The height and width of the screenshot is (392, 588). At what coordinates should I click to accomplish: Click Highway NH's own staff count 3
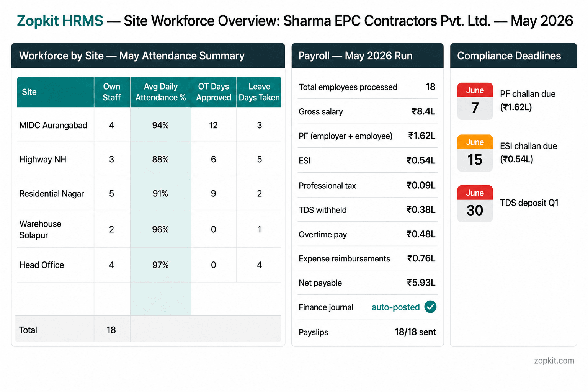[x=112, y=159]
